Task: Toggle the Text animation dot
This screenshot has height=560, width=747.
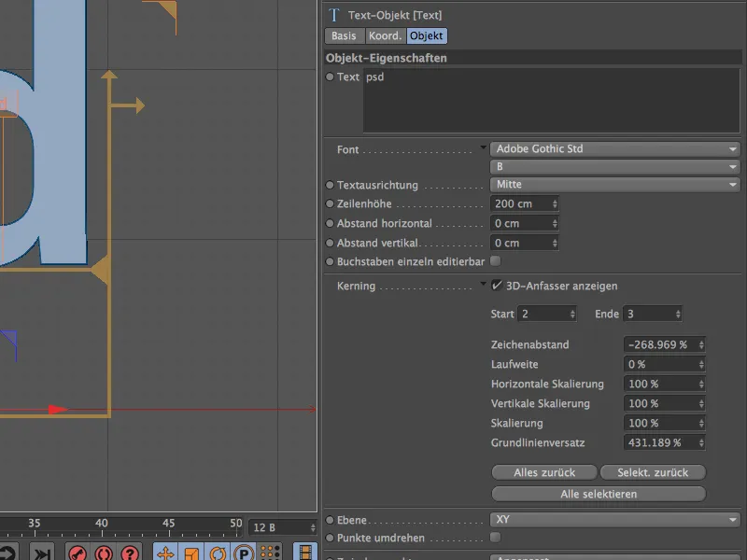Action: coord(330,77)
